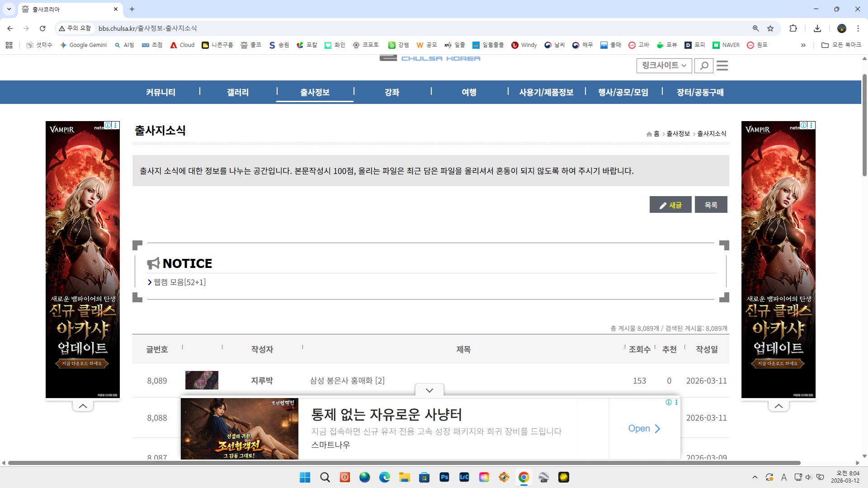Click the site search magnifier icon

click(x=704, y=66)
